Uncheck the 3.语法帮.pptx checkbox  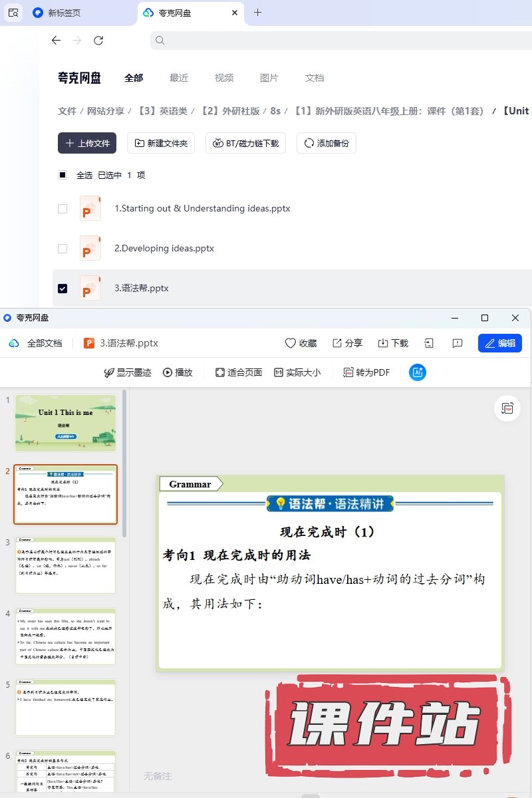pyautogui.click(x=63, y=289)
